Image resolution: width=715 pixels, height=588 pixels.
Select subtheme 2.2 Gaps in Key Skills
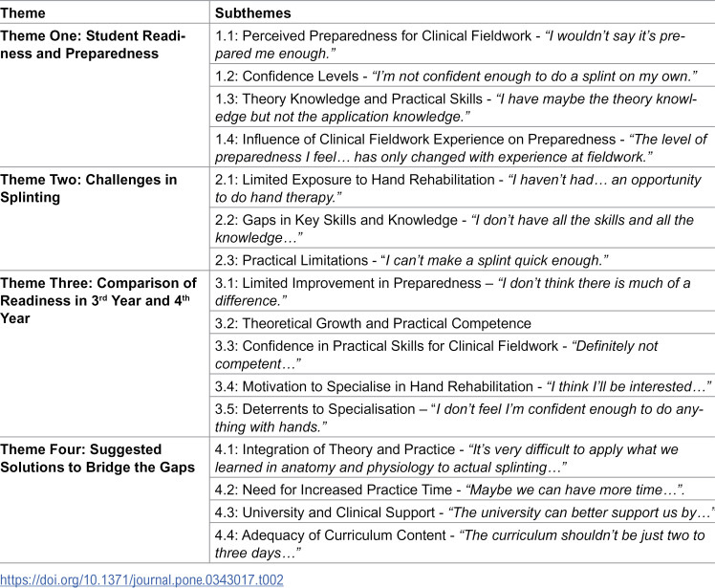(x=463, y=229)
